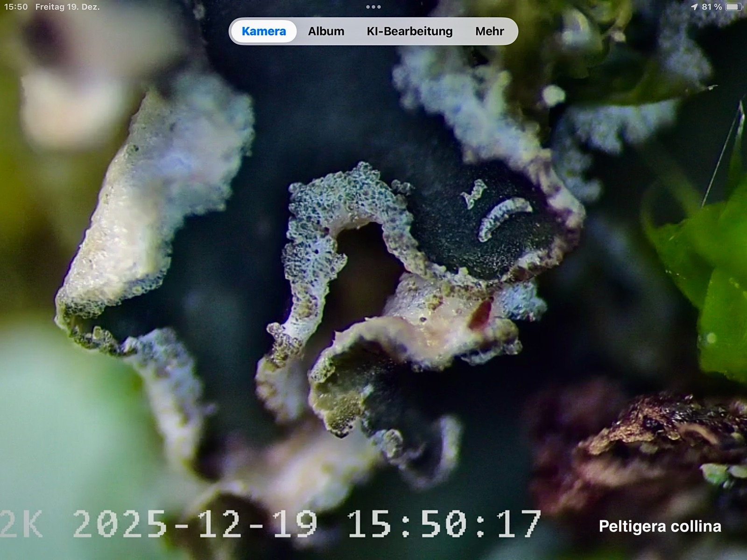Open the Album tab

tap(326, 31)
